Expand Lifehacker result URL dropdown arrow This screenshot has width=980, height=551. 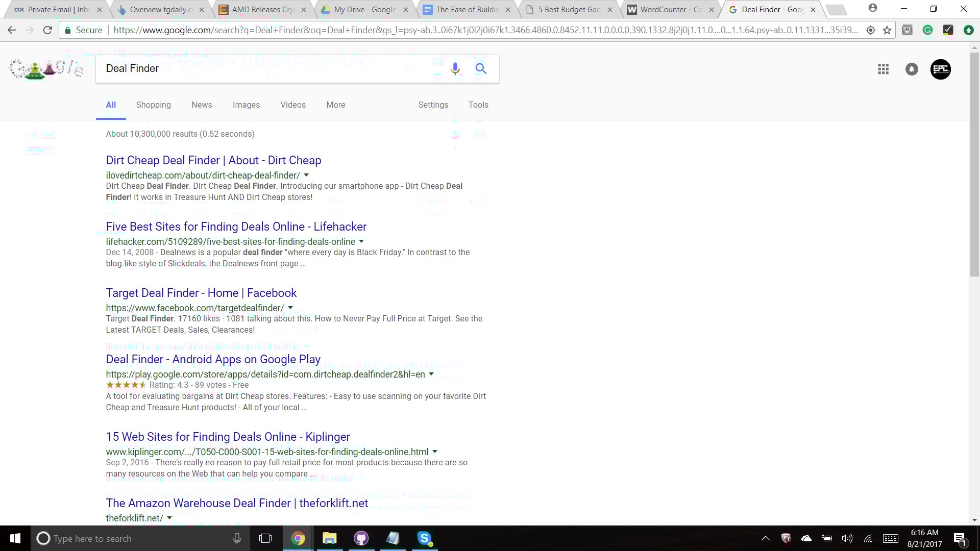361,241
